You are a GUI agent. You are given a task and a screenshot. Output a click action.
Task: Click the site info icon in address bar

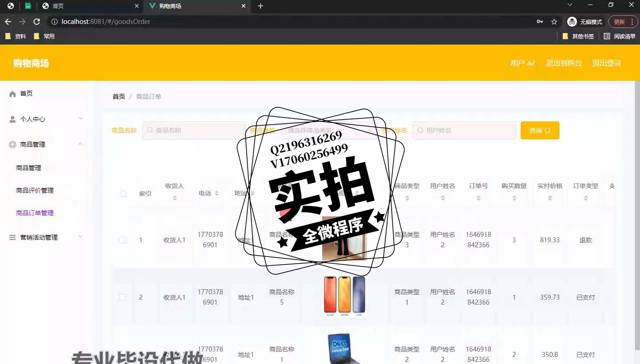pyautogui.click(x=55, y=22)
